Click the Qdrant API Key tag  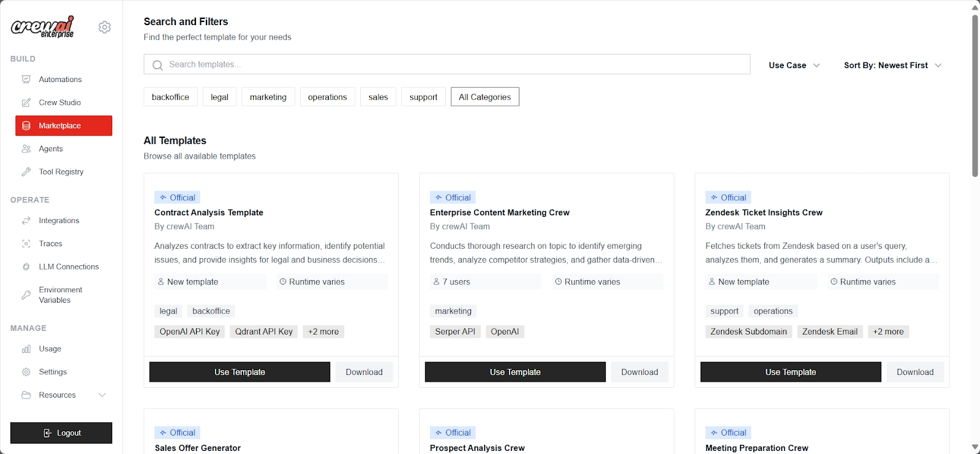coord(264,331)
